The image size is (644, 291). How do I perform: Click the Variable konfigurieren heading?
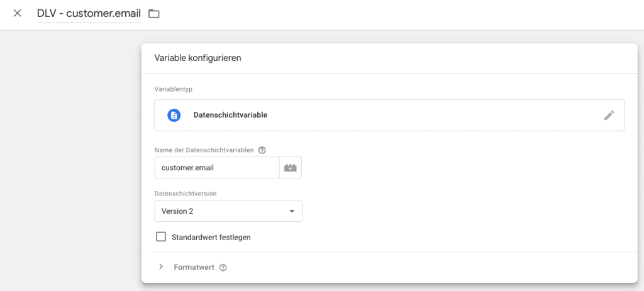(197, 58)
